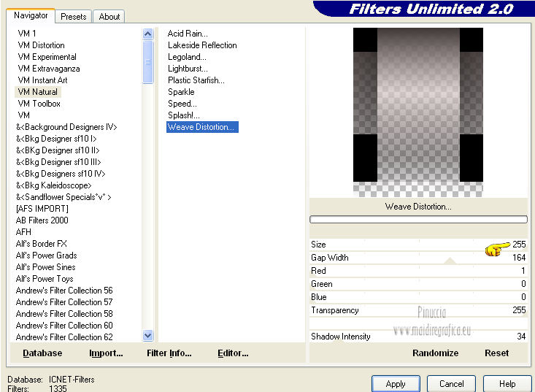The image size is (535, 392).
Task: Randomize the filter settings
Action: (435, 353)
